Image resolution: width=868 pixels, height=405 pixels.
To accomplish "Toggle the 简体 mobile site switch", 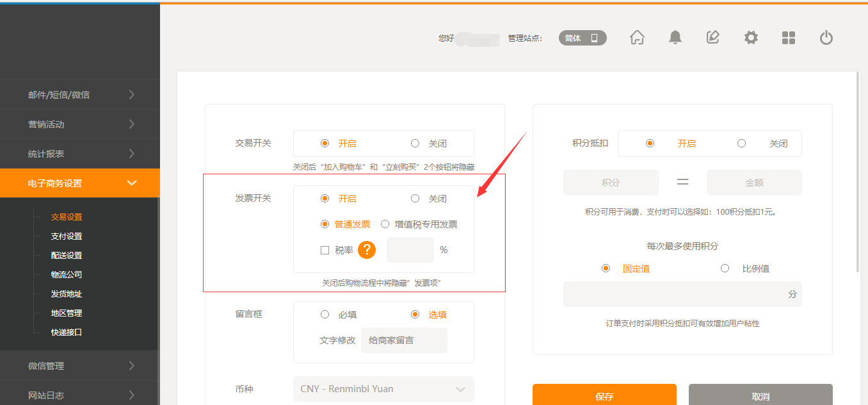I will click(x=583, y=38).
